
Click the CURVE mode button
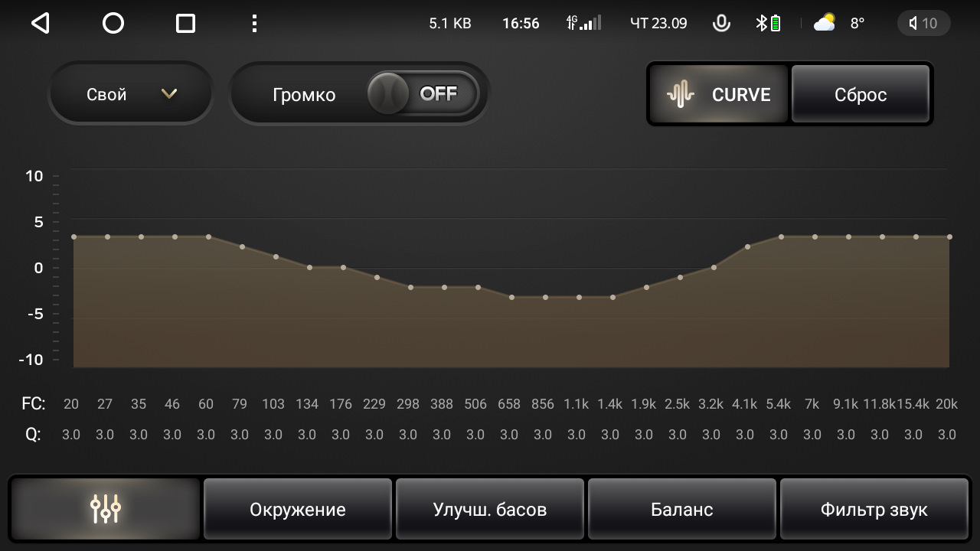(x=718, y=94)
